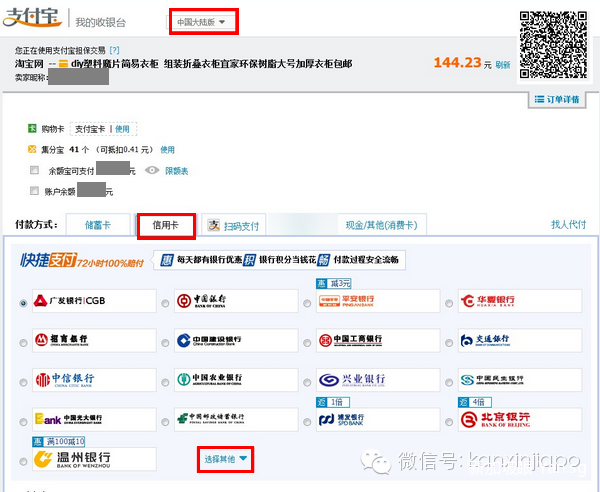600x492 pixels.
Task: Open the 中国大陆版 region dropdown
Action: point(202,21)
